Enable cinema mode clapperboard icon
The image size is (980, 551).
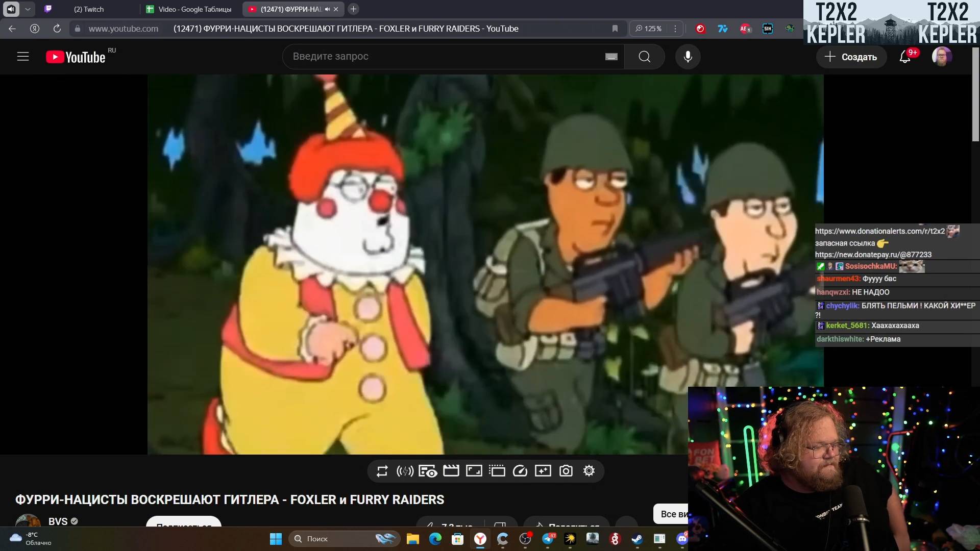pyautogui.click(x=451, y=471)
